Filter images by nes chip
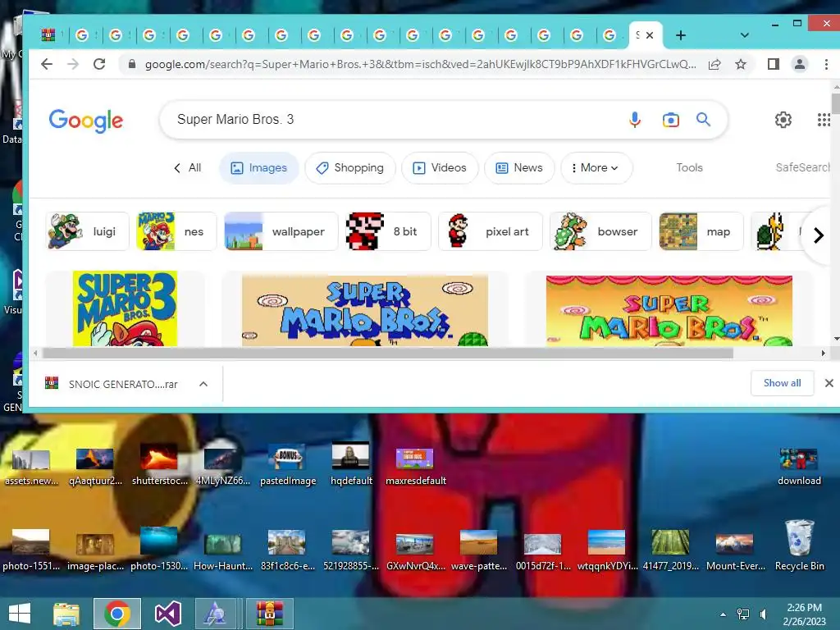 click(x=176, y=231)
